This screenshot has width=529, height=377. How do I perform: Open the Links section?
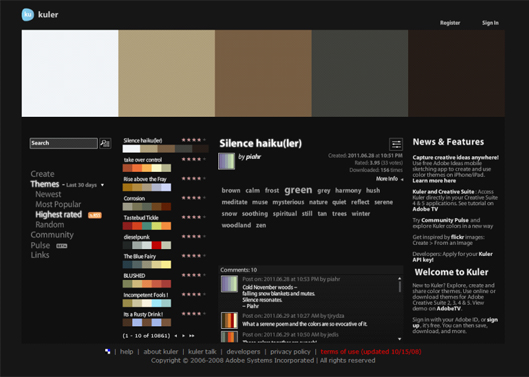point(40,255)
